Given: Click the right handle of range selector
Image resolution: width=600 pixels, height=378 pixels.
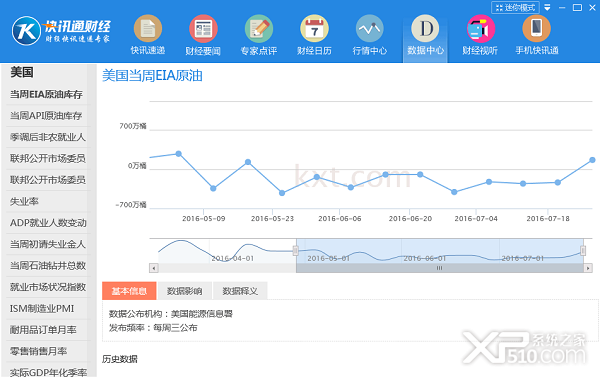Looking at the screenshot, I should point(583,251).
